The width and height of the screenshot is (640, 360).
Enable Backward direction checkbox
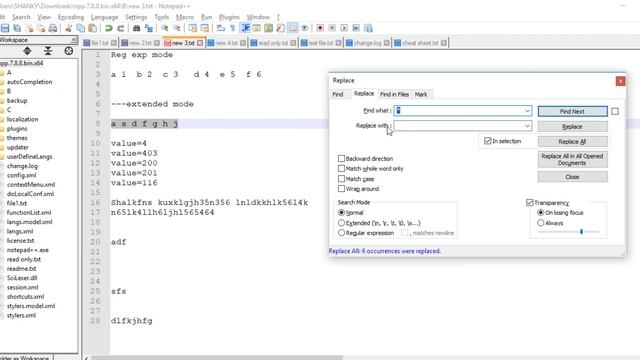pos(341,158)
